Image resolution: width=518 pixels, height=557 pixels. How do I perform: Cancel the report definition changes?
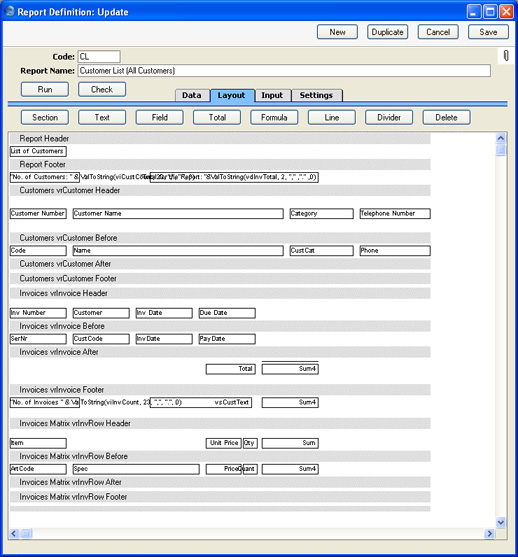tap(438, 32)
